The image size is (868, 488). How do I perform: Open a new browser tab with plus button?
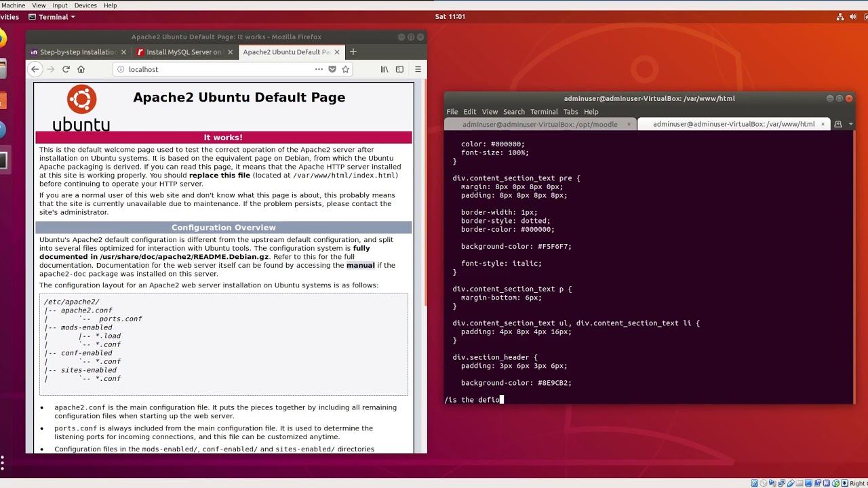(x=353, y=52)
